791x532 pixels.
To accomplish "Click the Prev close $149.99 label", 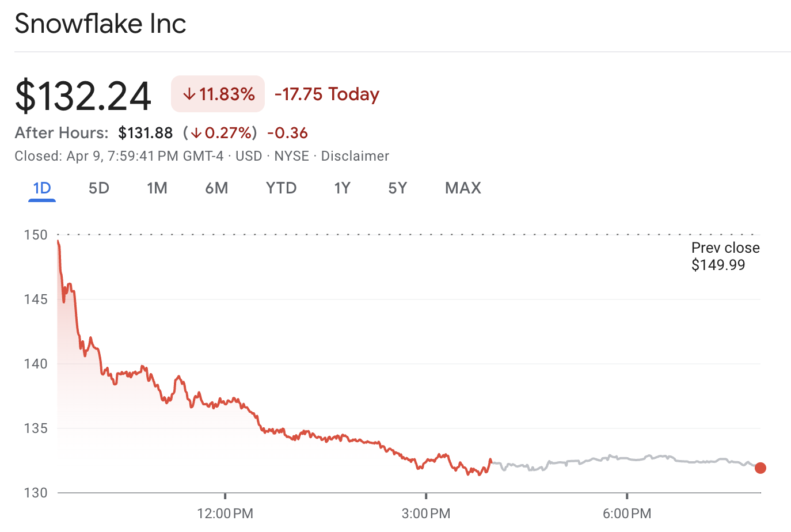I will pyautogui.click(x=725, y=256).
